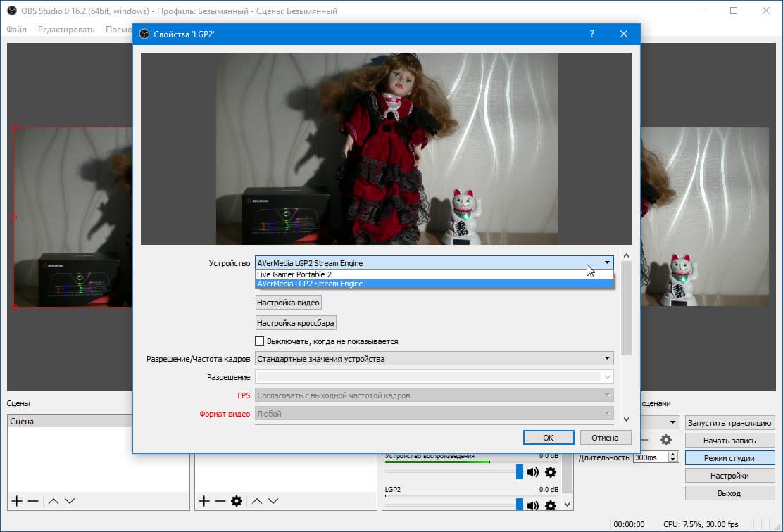Click the Настройка видео button
This screenshot has height=532, width=783.
point(288,303)
